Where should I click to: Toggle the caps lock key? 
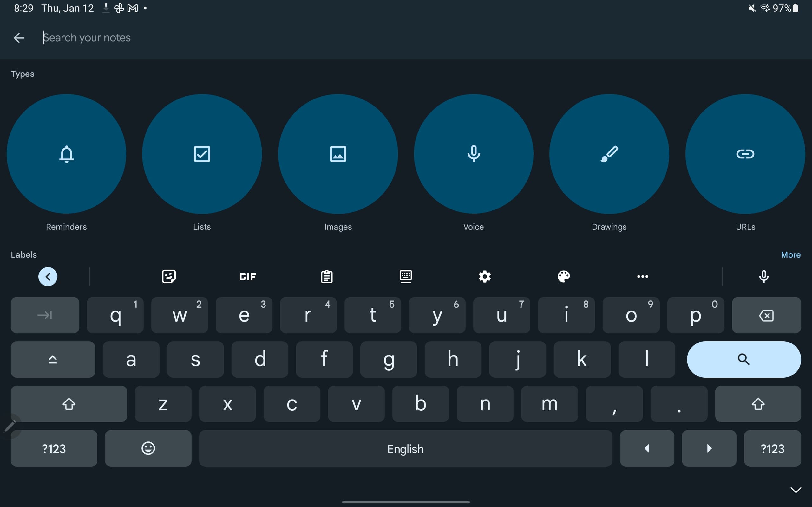coord(53,359)
